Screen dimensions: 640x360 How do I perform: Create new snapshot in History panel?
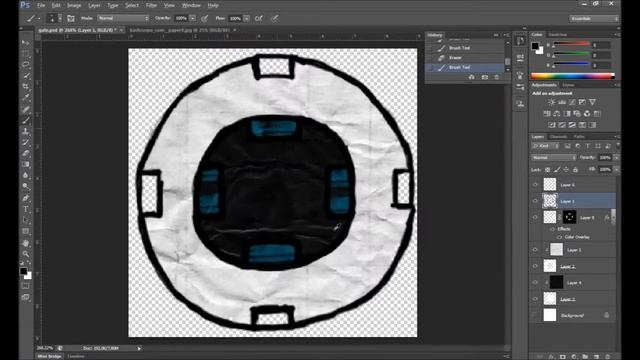click(x=484, y=77)
